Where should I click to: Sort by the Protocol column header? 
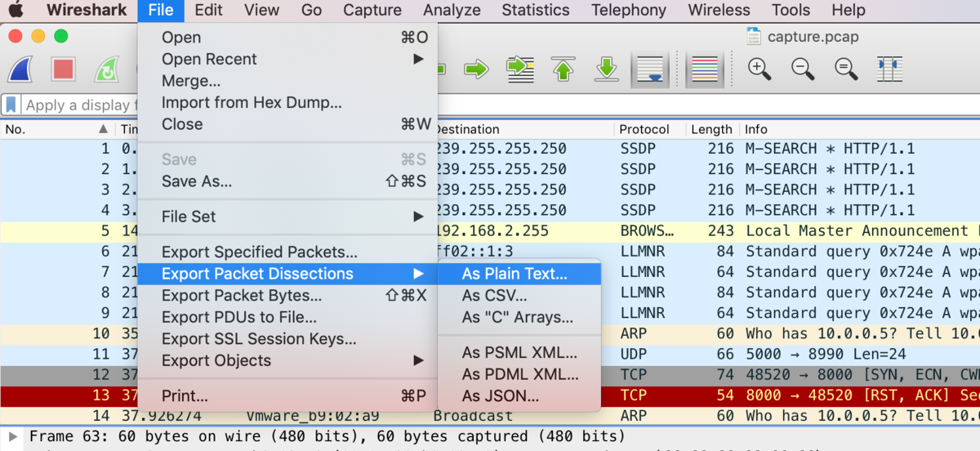(649, 129)
